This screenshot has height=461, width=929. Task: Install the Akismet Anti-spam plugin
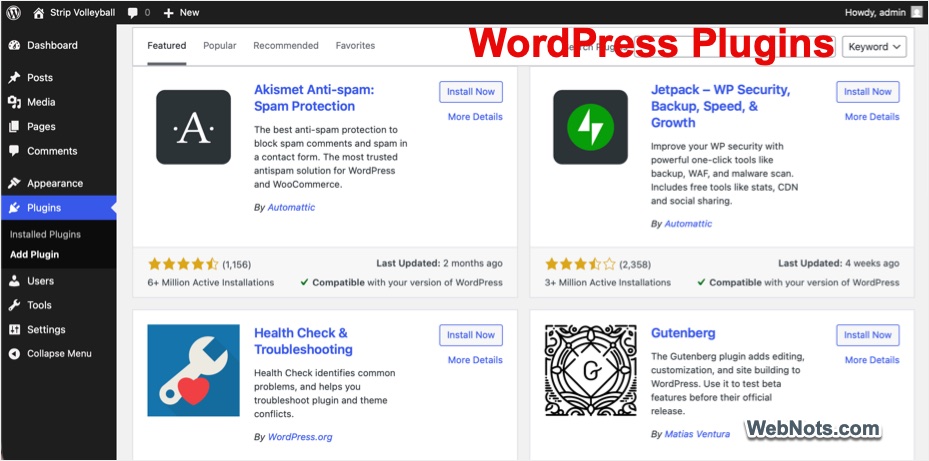[x=471, y=92]
